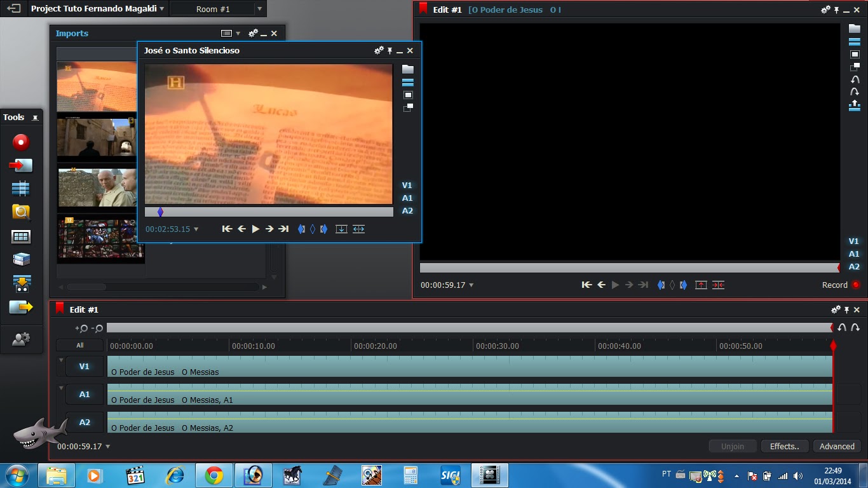Open the user settings tool in Tools panel
Screen dimensions: 868x488
pyautogui.click(x=21, y=339)
